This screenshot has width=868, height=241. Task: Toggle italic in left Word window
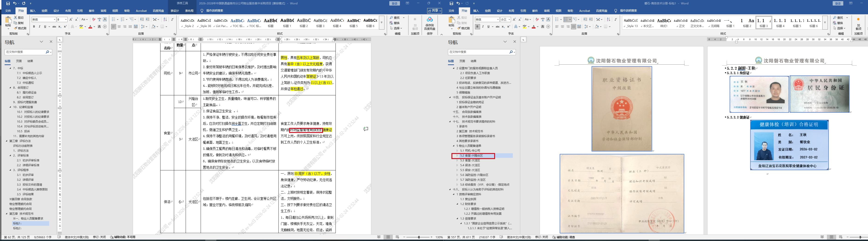pos(39,27)
